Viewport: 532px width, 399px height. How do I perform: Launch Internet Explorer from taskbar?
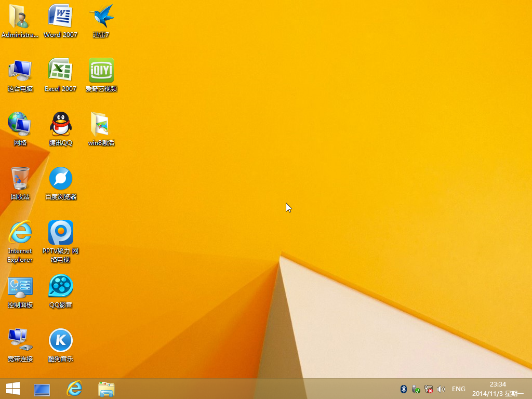[x=74, y=389]
